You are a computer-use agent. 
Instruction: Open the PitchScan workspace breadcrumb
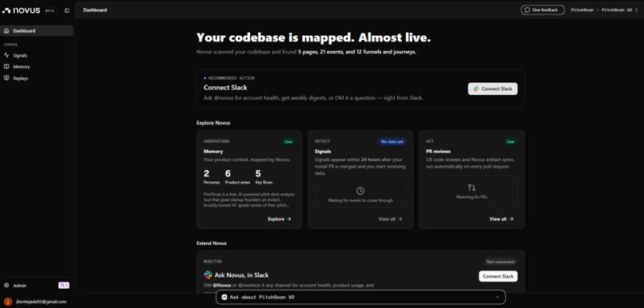(x=582, y=10)
